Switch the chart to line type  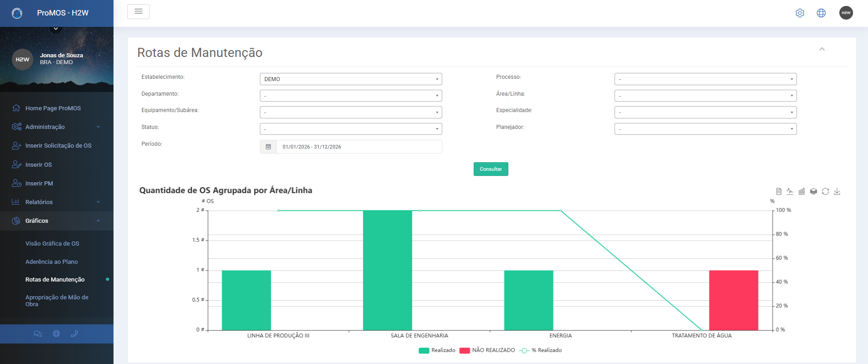click(x=790, y=191)
